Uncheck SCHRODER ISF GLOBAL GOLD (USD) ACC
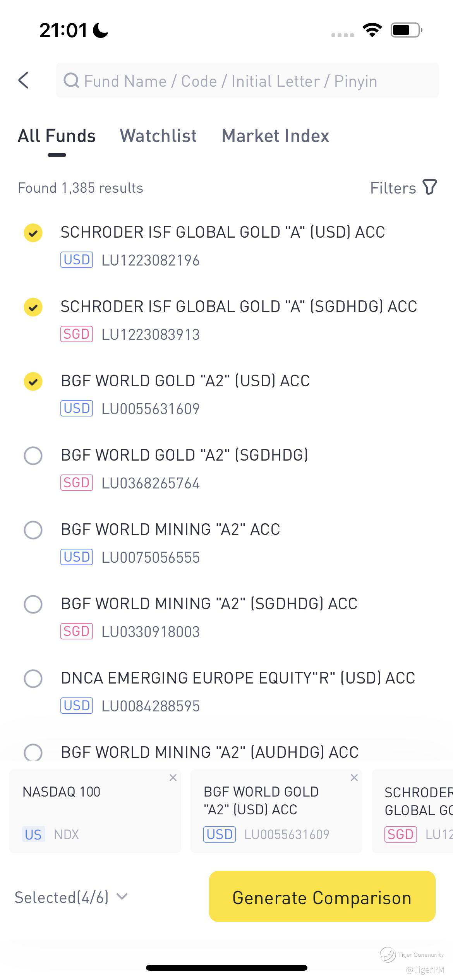Screen dimensions: 453x980 tap(33, 233)
